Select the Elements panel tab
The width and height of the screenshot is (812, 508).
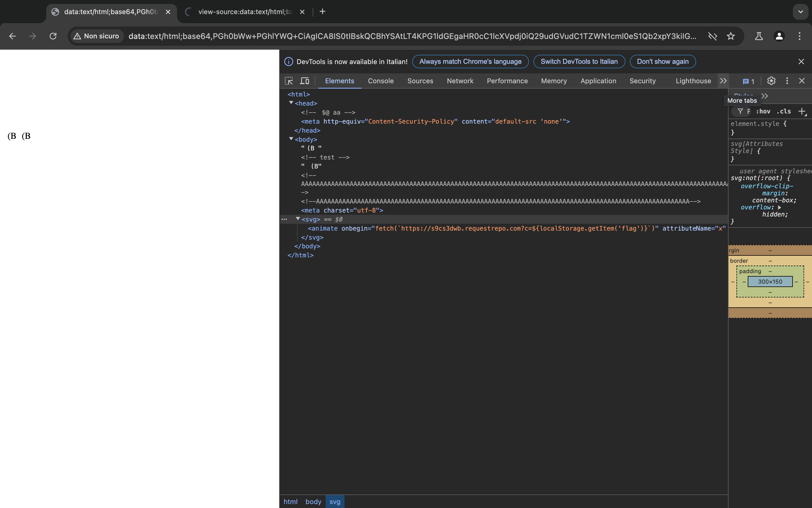tap(339, 81)
